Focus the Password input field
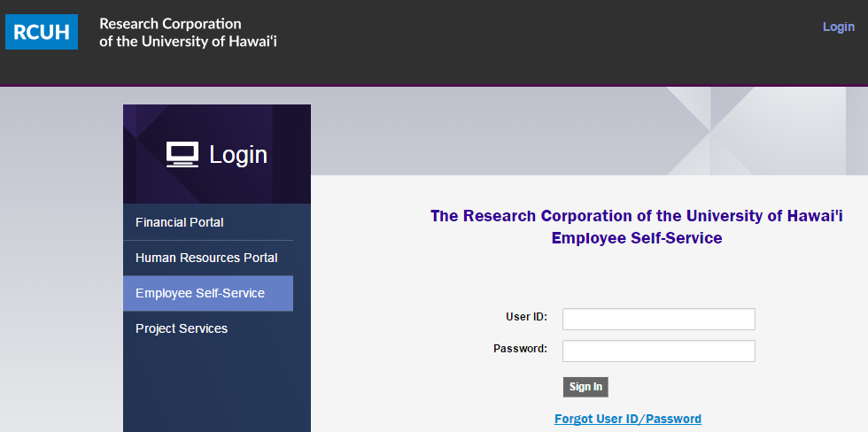The image size is (868, 432). (659, 351)
